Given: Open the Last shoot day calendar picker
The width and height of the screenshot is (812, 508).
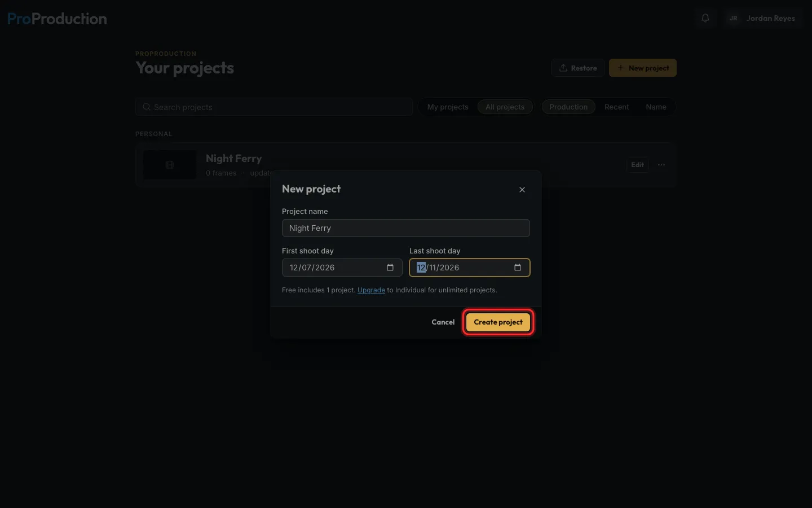Looking at the screenshot, I should click(518, 268).
